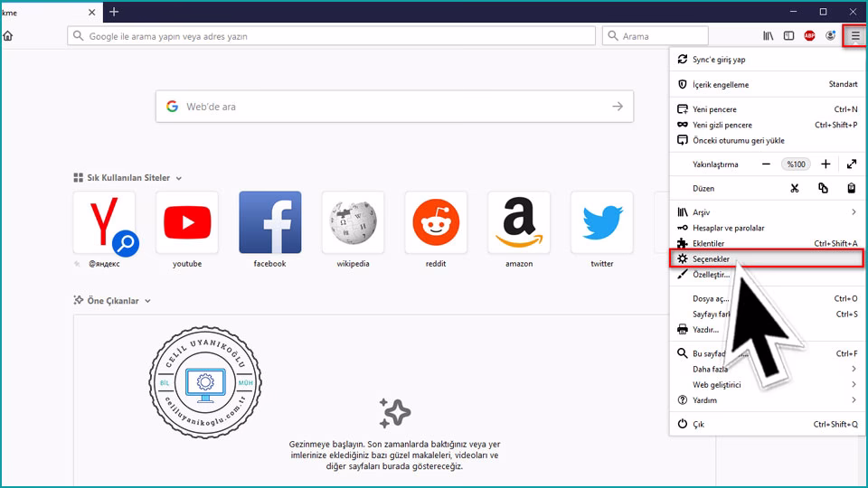Expand the Yardım submenu
The image size is (868, 488).
[766, 400]
